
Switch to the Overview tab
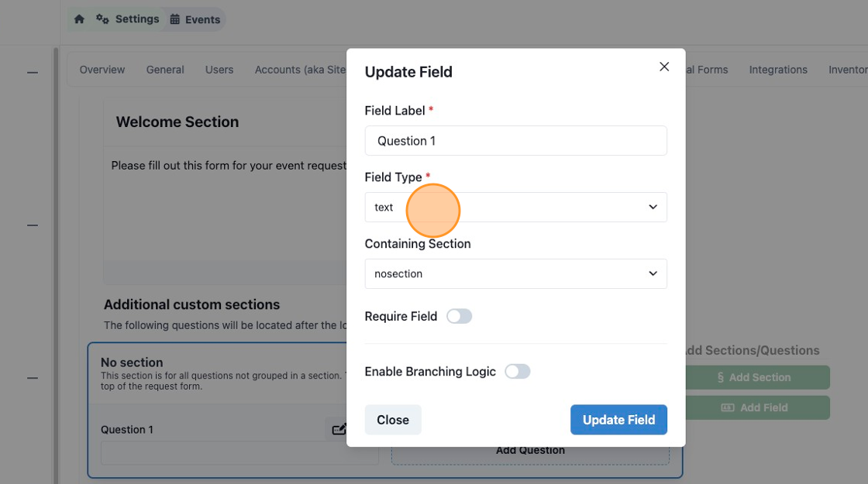102,70
